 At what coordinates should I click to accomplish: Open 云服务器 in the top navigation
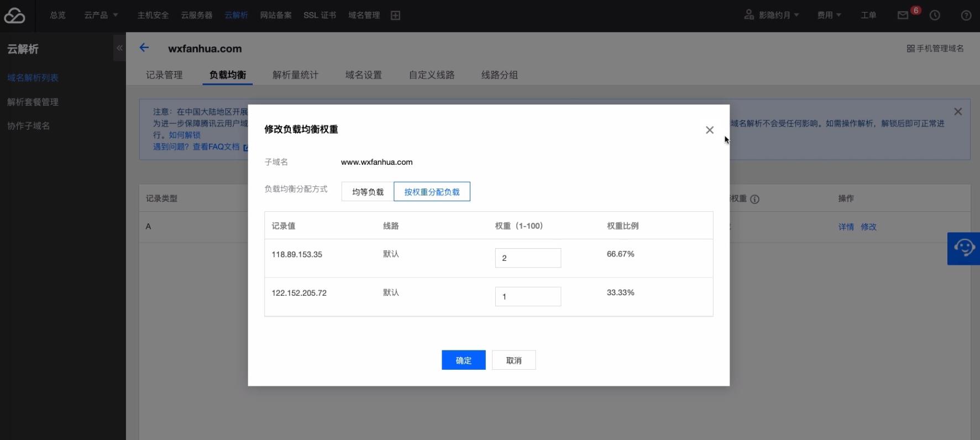pyautogui.click(x=197, y=15)
